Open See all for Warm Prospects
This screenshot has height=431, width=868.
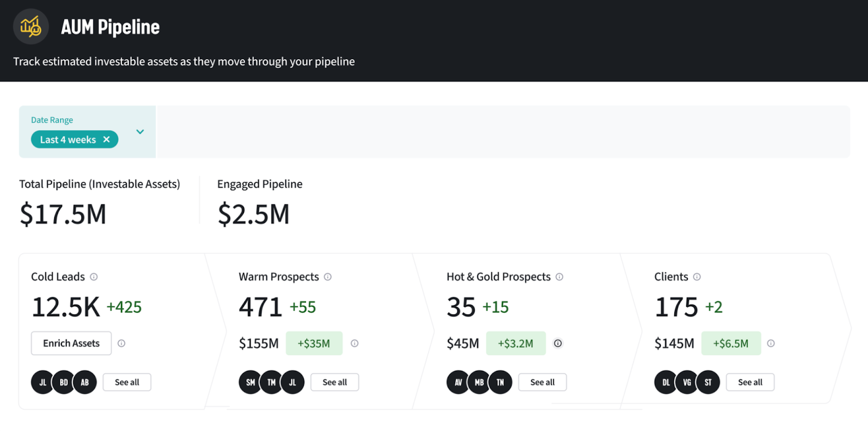(x=335, y=382)
